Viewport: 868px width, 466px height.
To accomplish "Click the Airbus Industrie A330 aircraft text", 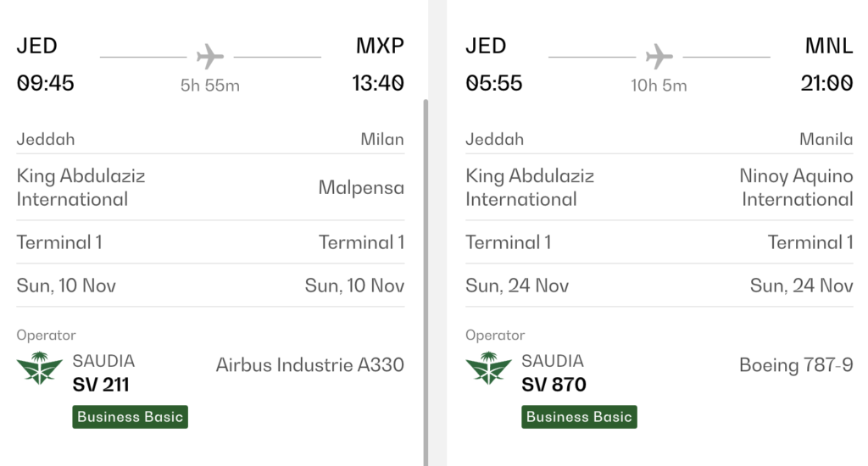I will click(x=310, y=364).
